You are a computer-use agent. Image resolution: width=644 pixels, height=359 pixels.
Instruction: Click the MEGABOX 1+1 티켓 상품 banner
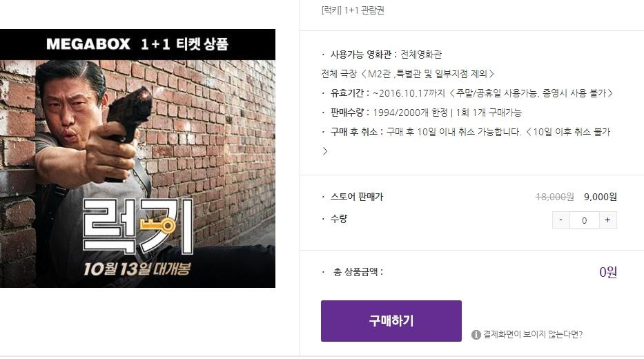(x=137, y=44)
